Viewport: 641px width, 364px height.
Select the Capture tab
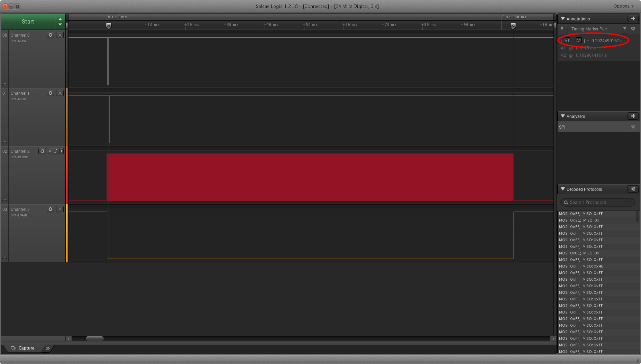pos(23,348)
